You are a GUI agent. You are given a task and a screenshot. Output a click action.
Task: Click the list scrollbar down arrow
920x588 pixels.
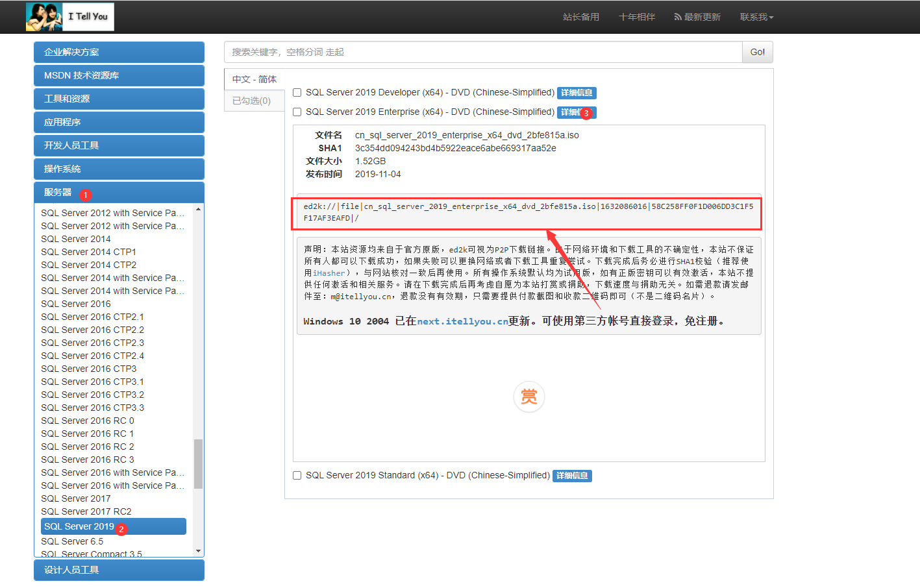(198, 551)
